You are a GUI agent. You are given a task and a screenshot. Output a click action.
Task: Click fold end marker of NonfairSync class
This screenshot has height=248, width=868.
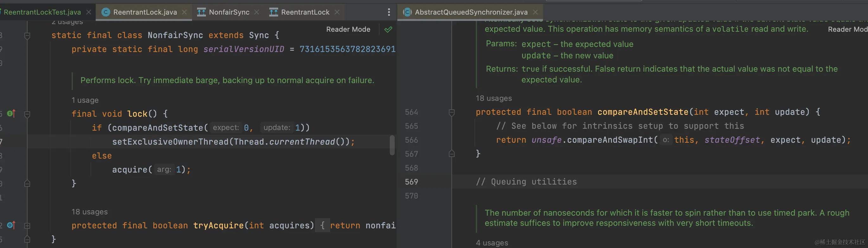pos(27,239)
